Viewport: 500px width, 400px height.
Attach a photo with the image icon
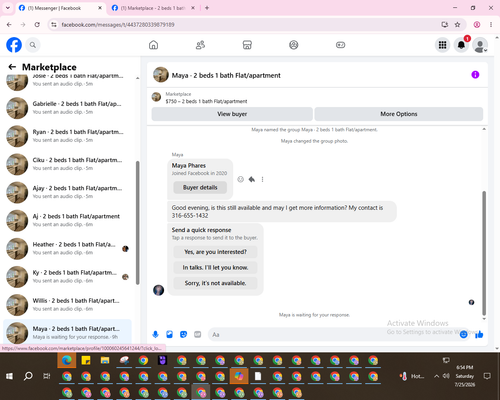coord(169,334)
